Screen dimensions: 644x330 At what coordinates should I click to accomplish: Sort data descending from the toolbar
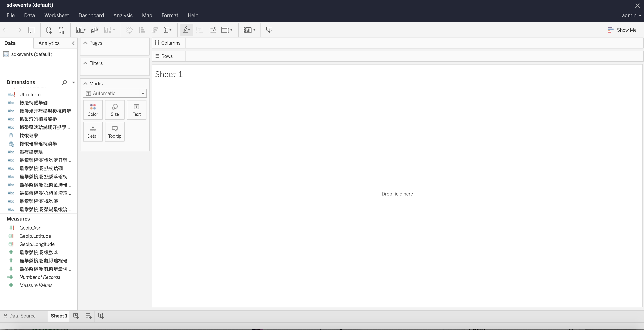tap(154, 30)
